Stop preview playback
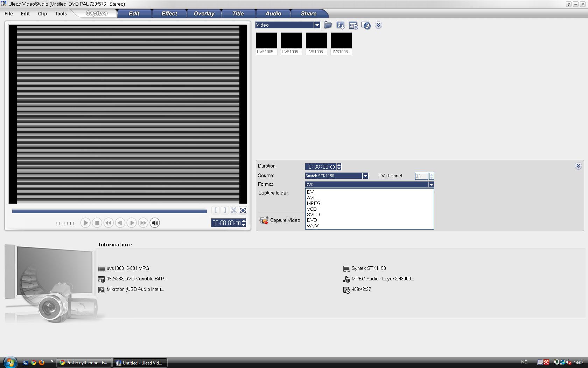The image size is (588, 368). click(97, 223)
